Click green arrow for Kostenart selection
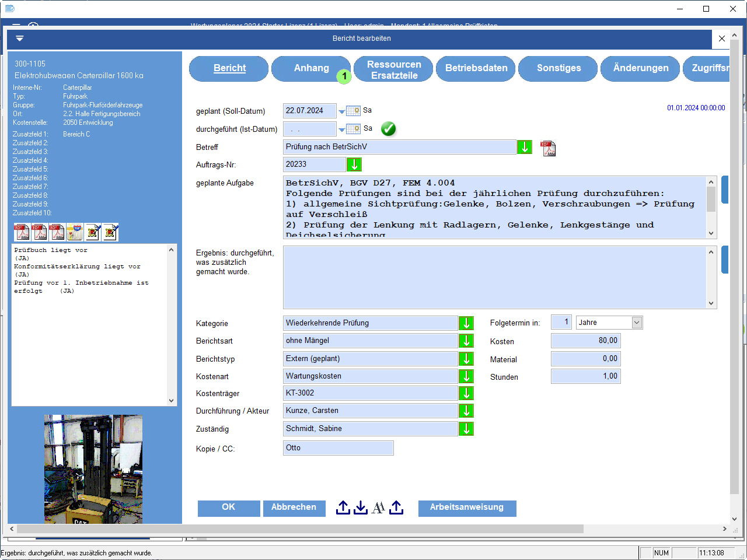 (466, 376)
